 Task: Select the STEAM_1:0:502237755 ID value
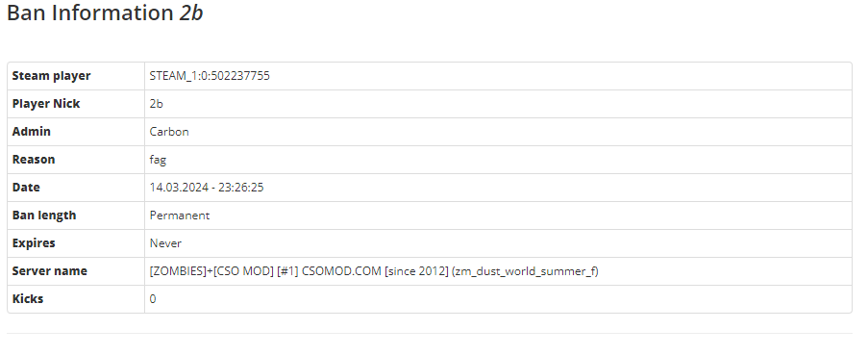210,76
